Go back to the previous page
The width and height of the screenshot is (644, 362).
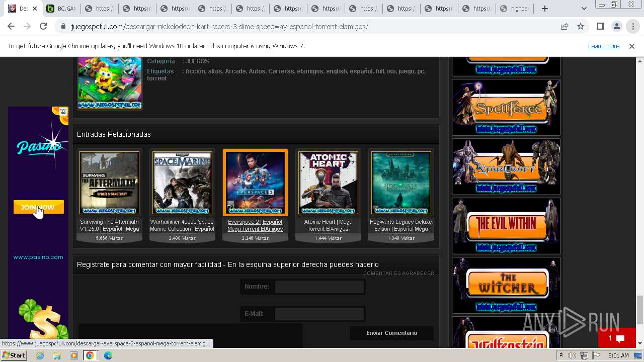tap(12, 26)
